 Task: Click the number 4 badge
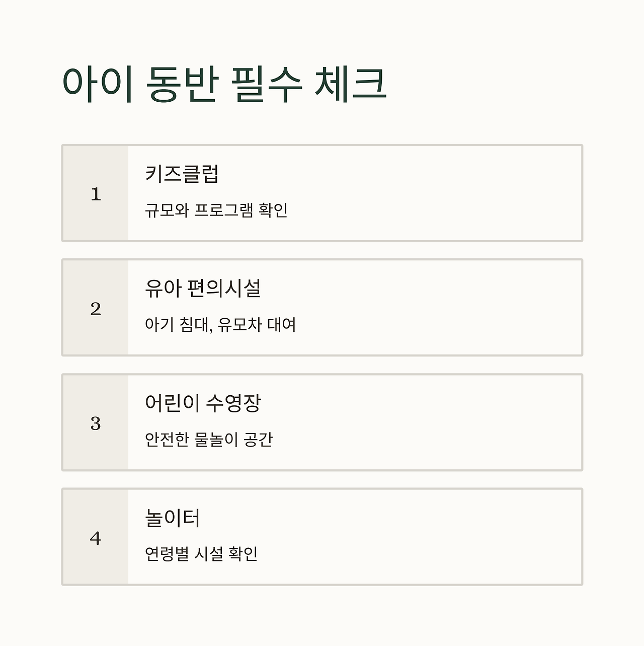pyautogui.click(x=96, y=538)
